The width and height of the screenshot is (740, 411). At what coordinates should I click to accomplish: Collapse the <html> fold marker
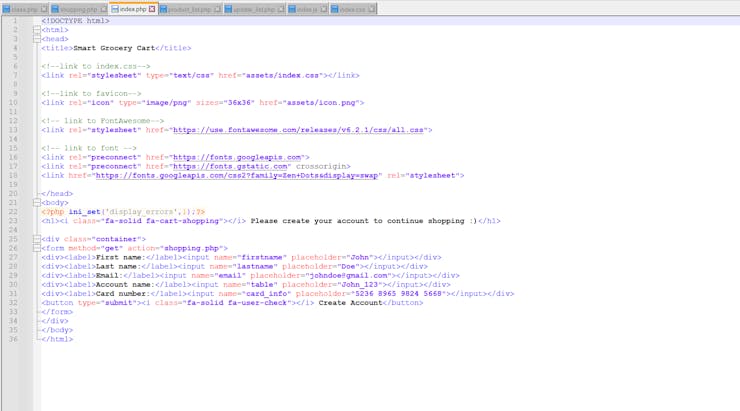37,30
